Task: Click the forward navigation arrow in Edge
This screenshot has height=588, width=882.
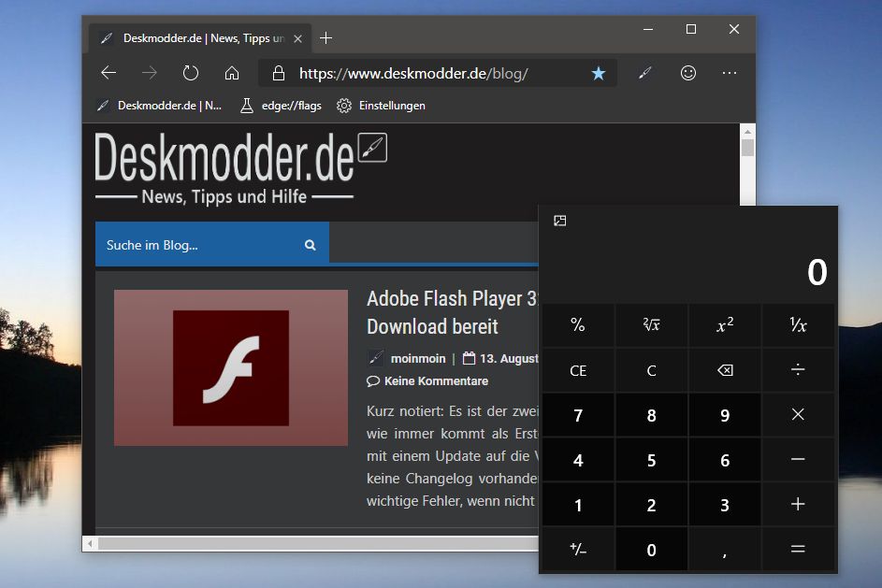Action: click(149, 73)
